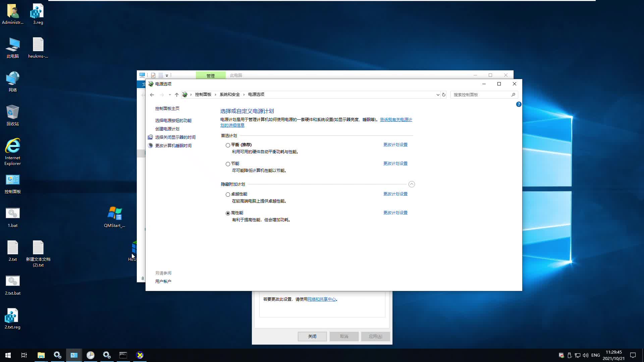644x362 pixels.
Task: Go up one level with up arrow
Action: coord(177,95)
